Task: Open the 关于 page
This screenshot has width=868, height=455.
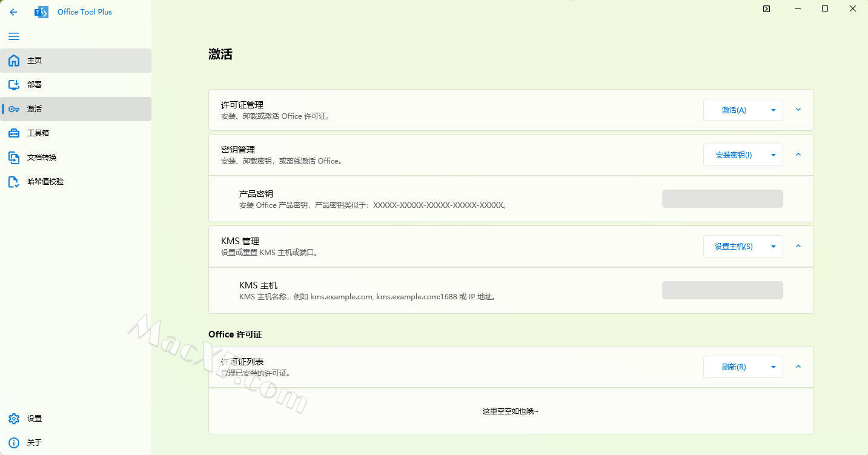Action: [76, 443]
